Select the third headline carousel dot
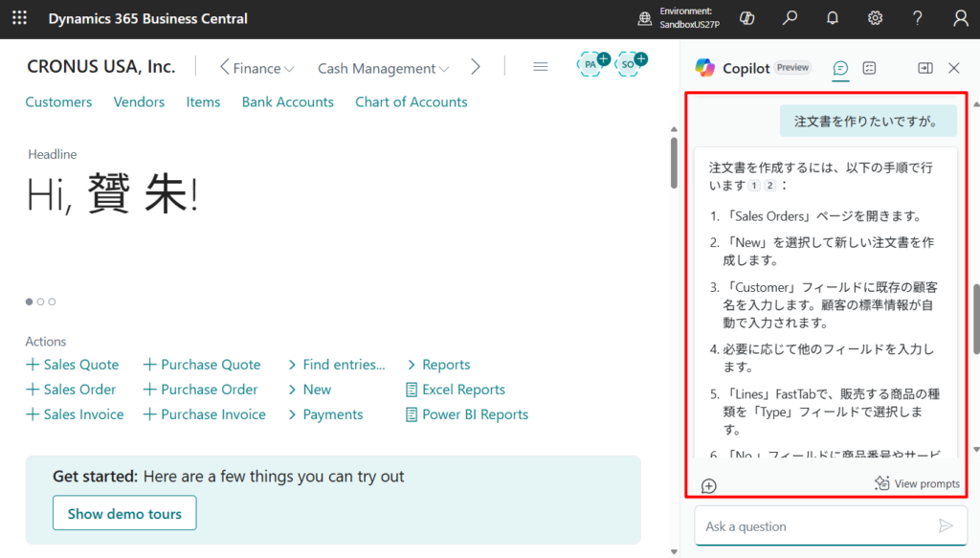The width and height of the screenshot is (980, 558). pos(52,301)
